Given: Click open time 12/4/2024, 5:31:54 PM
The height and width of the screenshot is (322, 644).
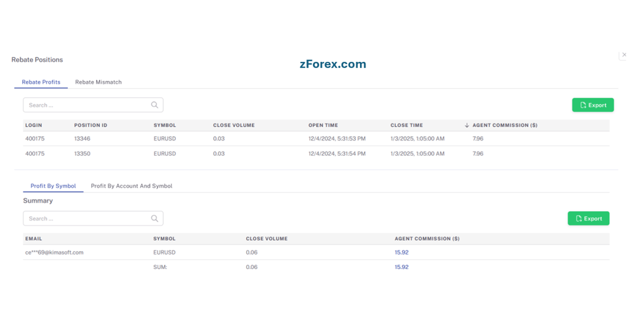Looking at the screenshot, I should [x=337, y=153].
